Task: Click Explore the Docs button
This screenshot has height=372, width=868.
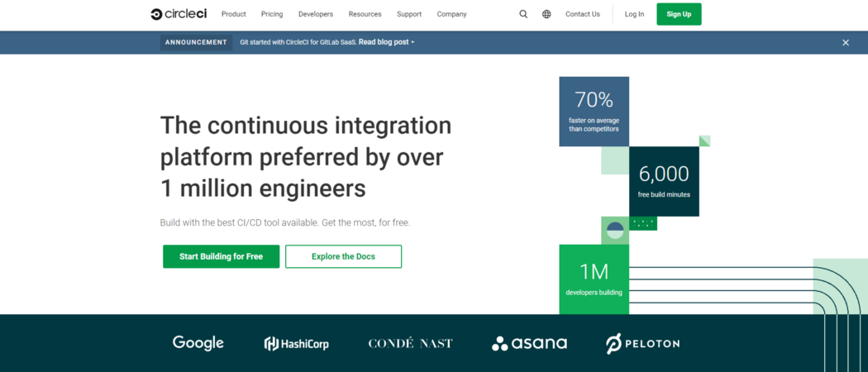Action: click(343, 256)
